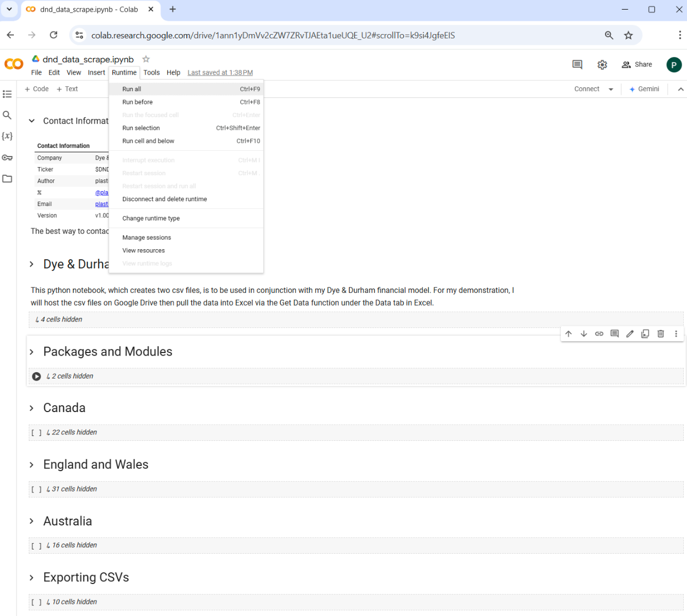Expand the Packages and Modules section
The image size is (687, 616).
point(31,352)
